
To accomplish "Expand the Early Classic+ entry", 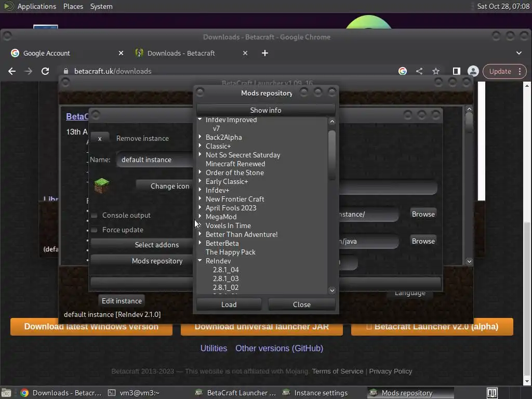I will click(200, 181).
